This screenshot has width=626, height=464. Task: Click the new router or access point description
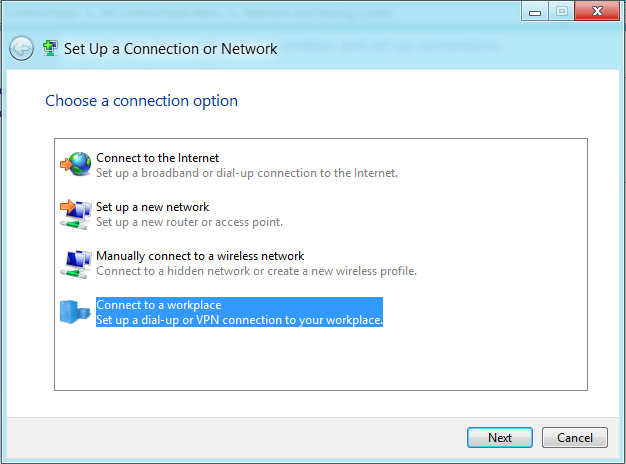click(189, 222)
